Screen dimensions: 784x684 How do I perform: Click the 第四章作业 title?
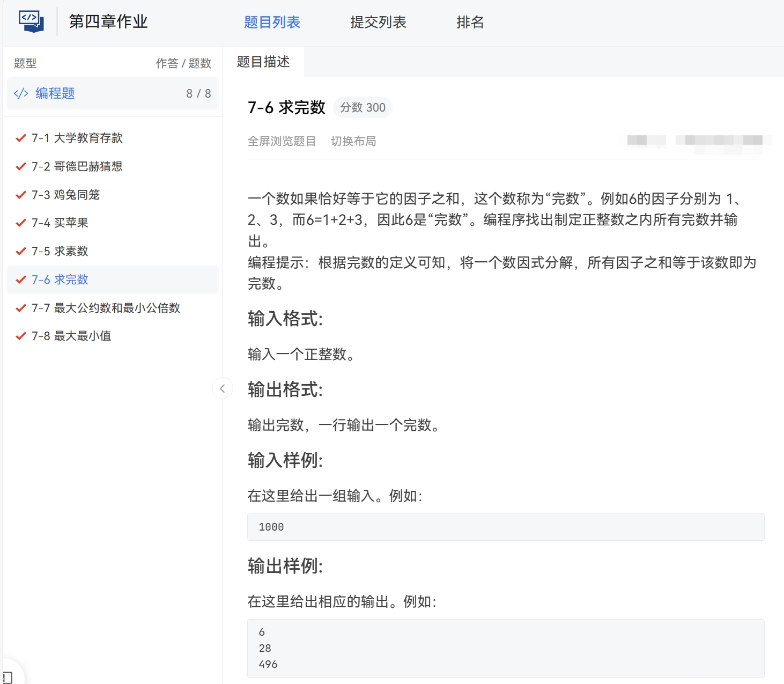[x=108, y=21]
